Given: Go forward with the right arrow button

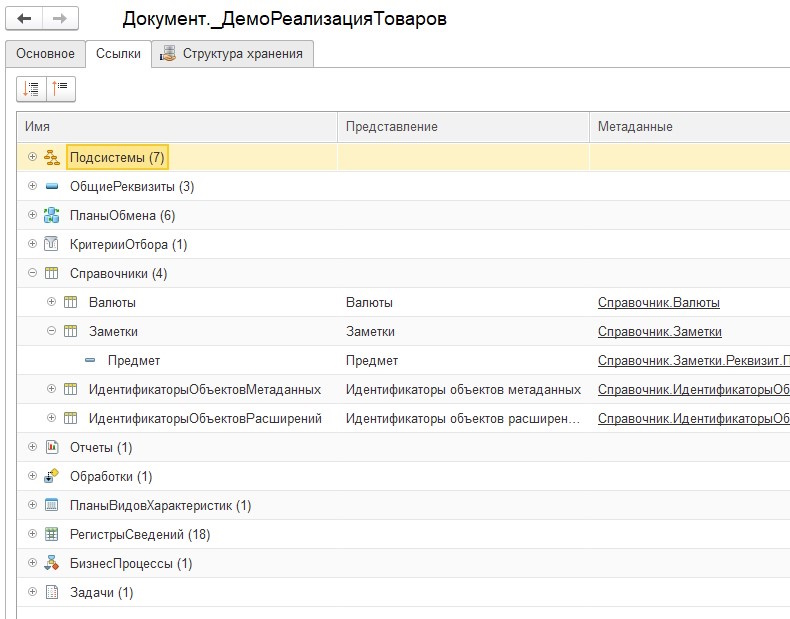Looking at the screenshot, I should (x=60, y=19).
